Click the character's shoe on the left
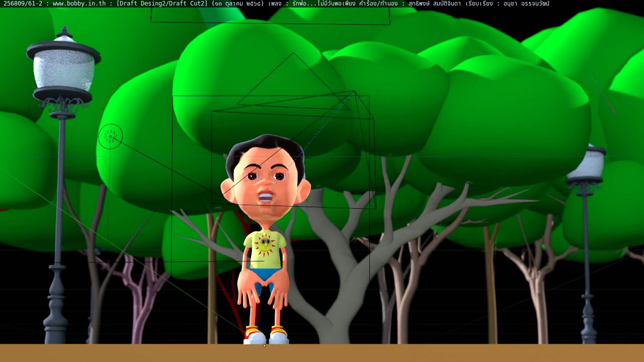Image resolution: width=644 pixels, height=362 pixels. [x=254, y=336]
